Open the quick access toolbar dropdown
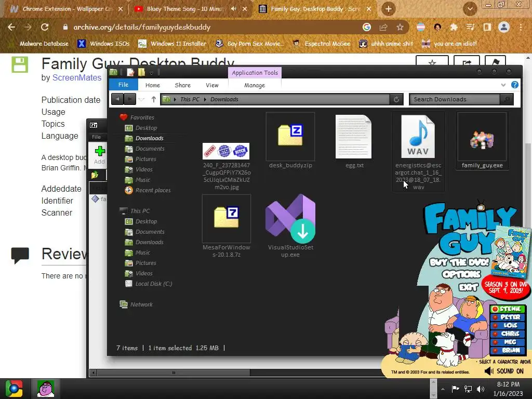Viewport: 532px width, 399px height. tap(151, 73)
